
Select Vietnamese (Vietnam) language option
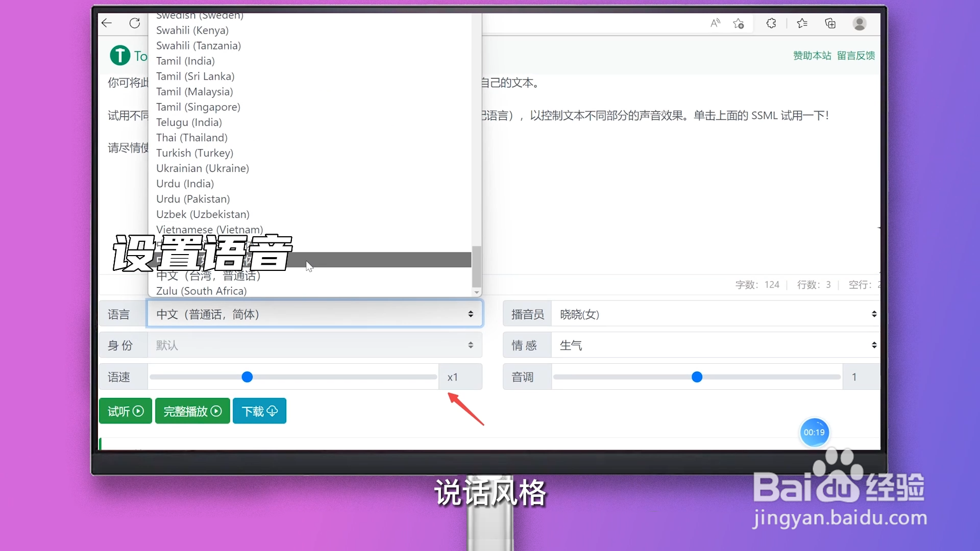(x=209, y=230)
